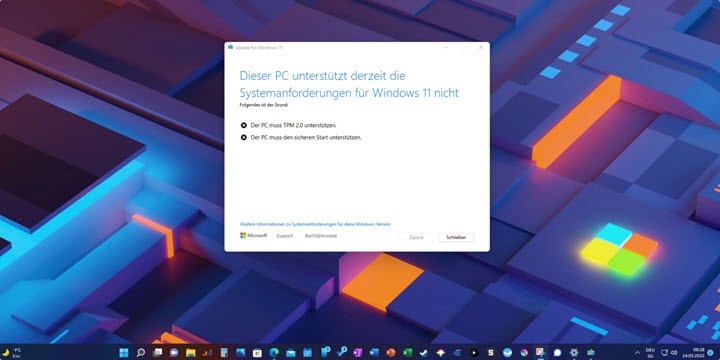Open taskbar Search magnifier
Image resolution: width=720 pixels, height=360 pixels.
(x=141, y=353)
